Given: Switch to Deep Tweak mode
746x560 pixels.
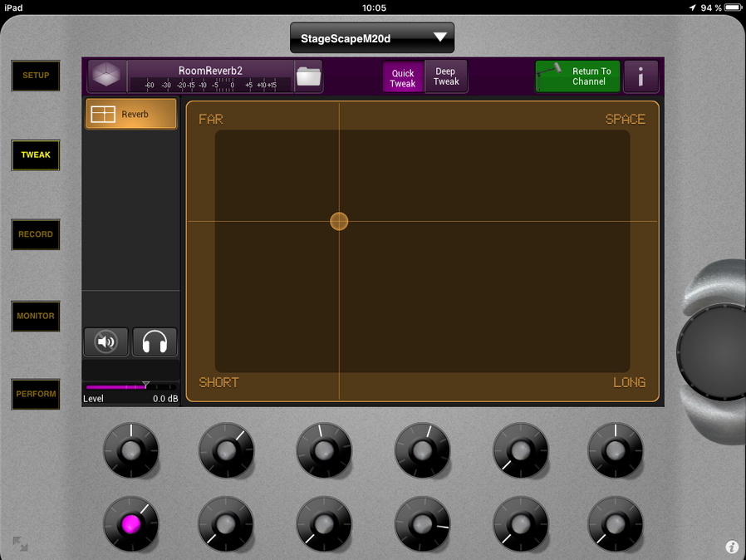Looking at the screenshot, I should (x=446, y=76).
